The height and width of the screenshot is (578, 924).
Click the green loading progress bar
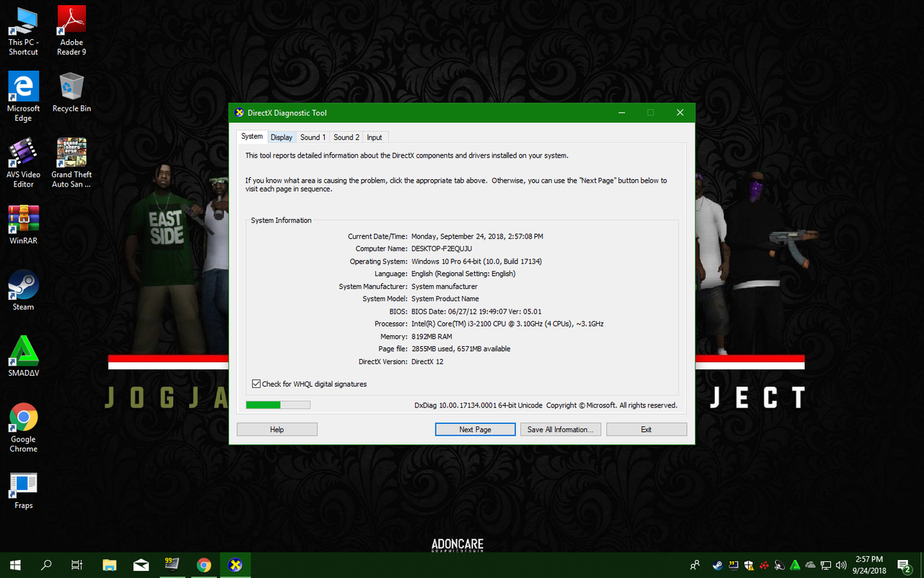(x=278, y=405)
